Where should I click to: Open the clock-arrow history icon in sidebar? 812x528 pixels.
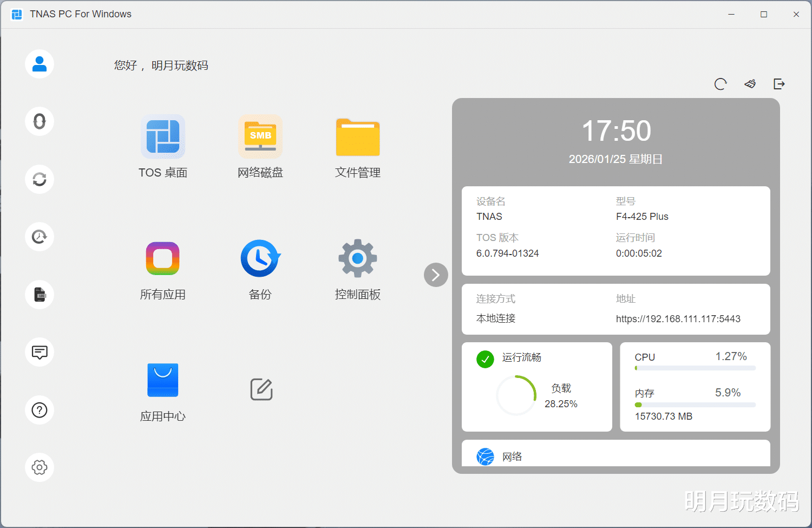(40, 237)
